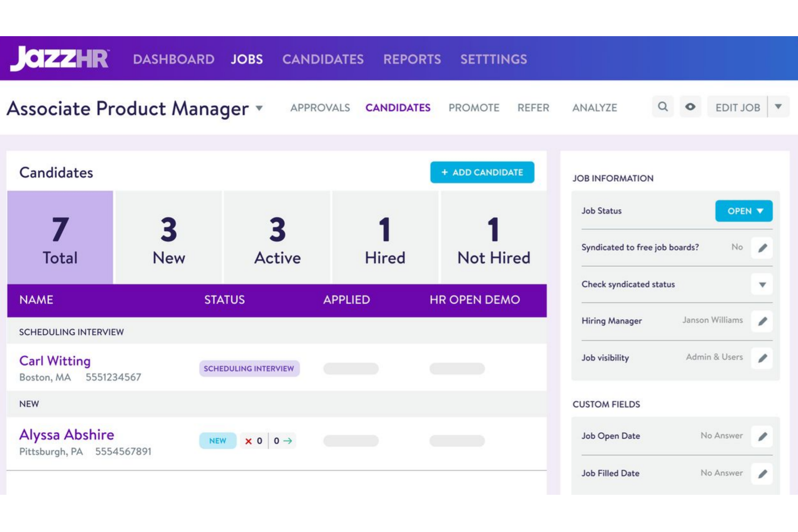Screen dimensions: 798x532
Task: Click green arrow advance icon for Alyssa
Action: (x=288, y=441)
